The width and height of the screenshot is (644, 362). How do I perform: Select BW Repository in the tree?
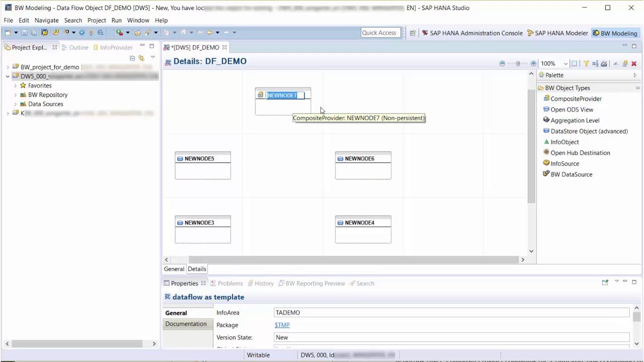(x=47, y=95)
